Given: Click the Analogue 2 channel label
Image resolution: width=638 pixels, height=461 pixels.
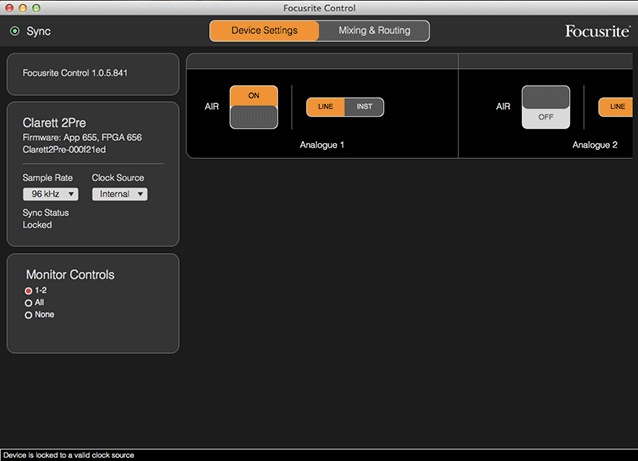Looking at the screenshot, I should pyautogui.click(x=595, y=145).
